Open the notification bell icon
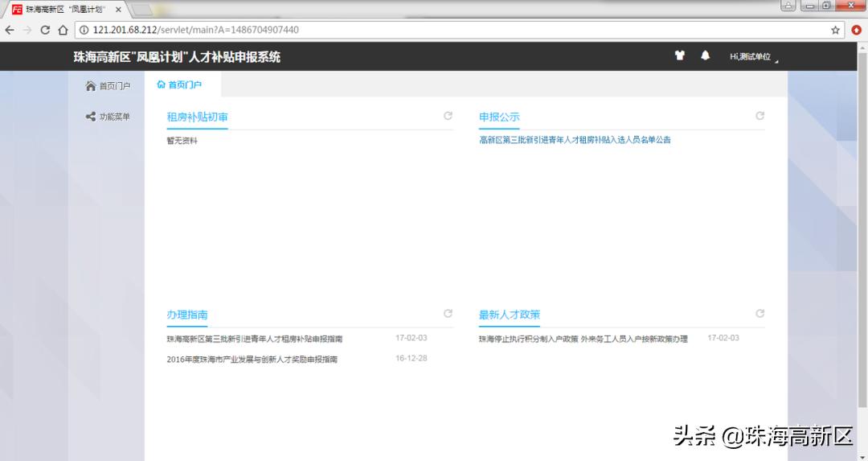 click(705, 56)
